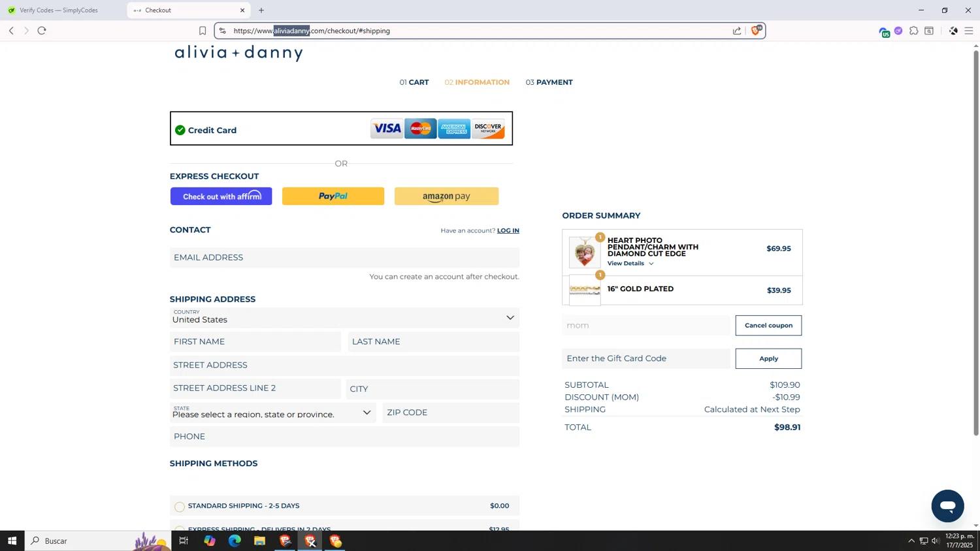Open the extensions puzzle icon

click(x=914, y=31)
